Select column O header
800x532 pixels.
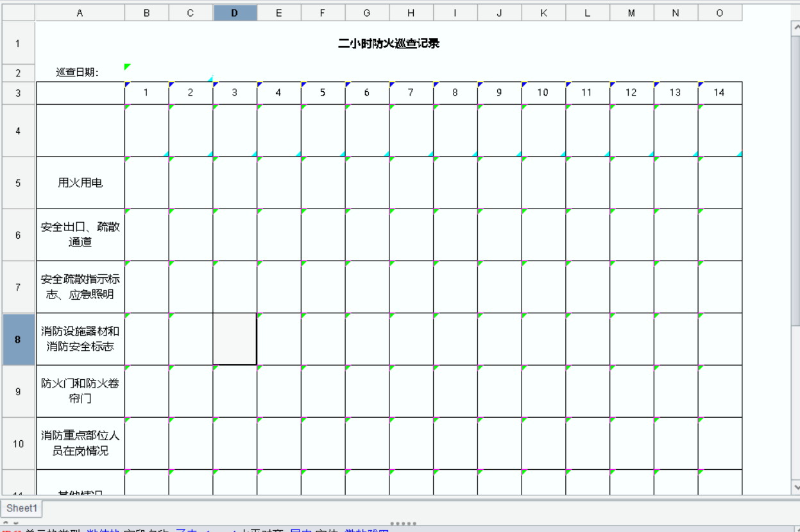[720, 12]
